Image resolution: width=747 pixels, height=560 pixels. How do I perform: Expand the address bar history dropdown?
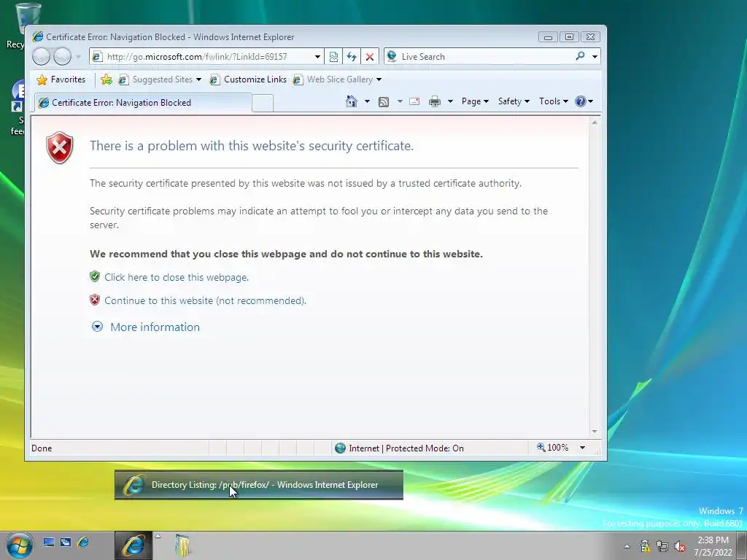pos(318,57)
